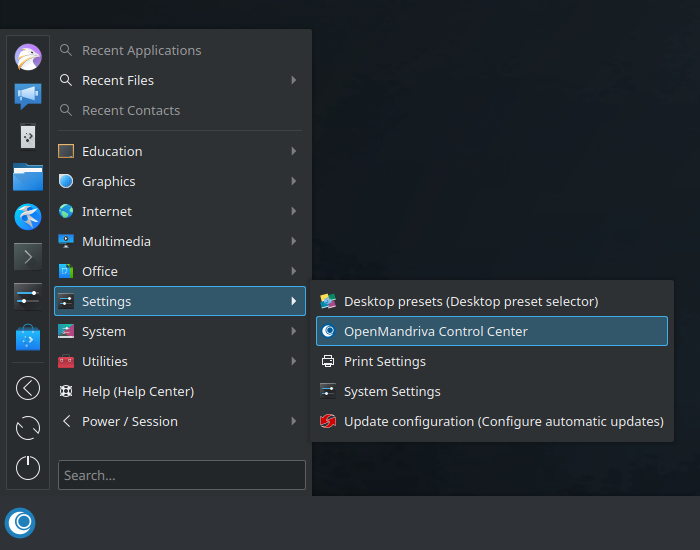
Task: Click the Power / Session back chevron icon
Action: click(67, 421)
